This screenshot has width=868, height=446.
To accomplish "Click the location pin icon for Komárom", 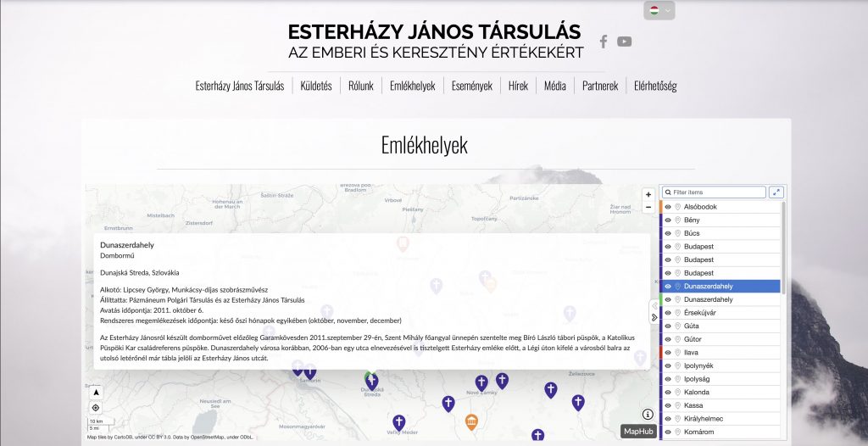I will click(x=677, y=432).
